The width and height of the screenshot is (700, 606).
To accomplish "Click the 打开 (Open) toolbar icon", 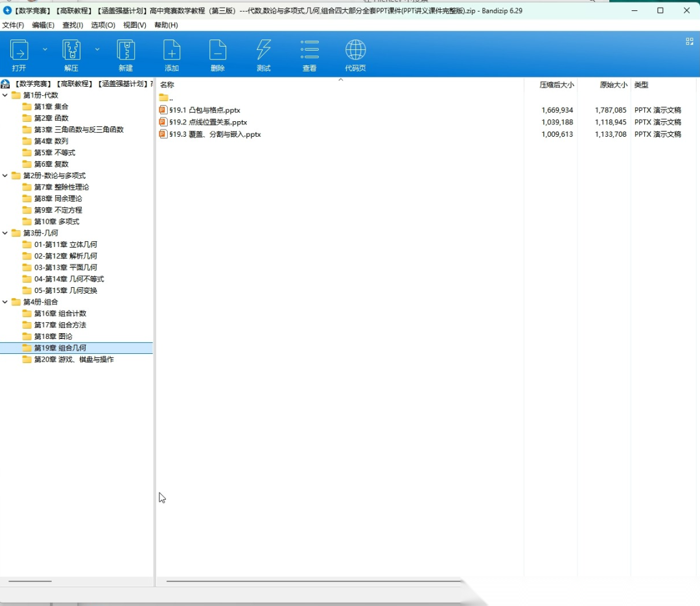I will pyautogui.click(x=19, y=51).
